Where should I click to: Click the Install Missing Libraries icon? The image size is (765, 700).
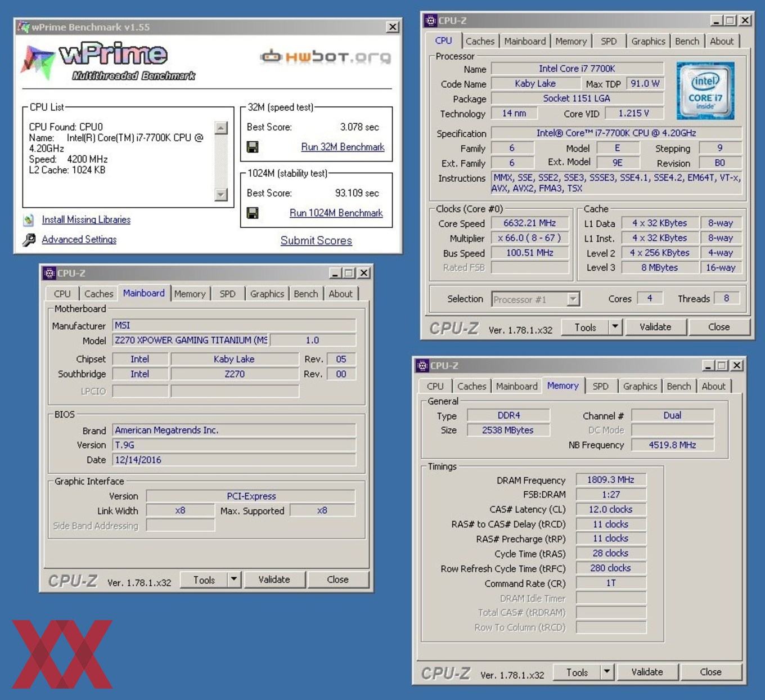(x=29, y=220)
